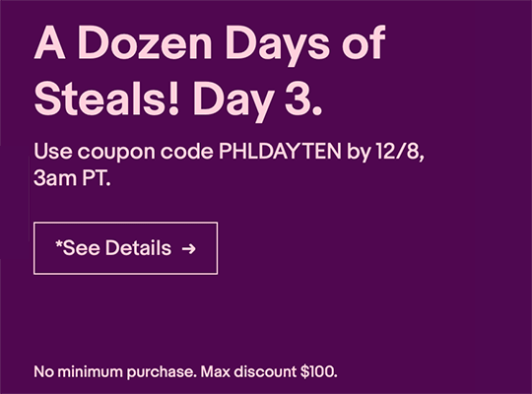Click the 'Day 3.' heading text
Image resolution: width=532 pixels, height=394 pixels.
(x=257, y=100)
